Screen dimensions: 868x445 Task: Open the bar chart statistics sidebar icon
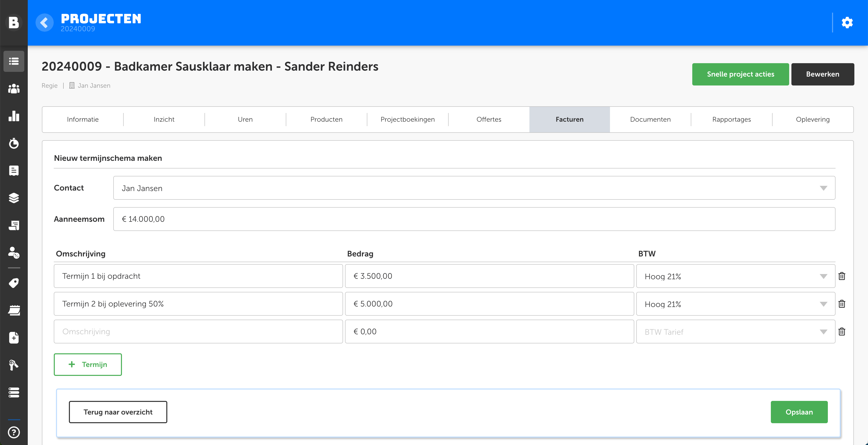click(x=14, y=116)
